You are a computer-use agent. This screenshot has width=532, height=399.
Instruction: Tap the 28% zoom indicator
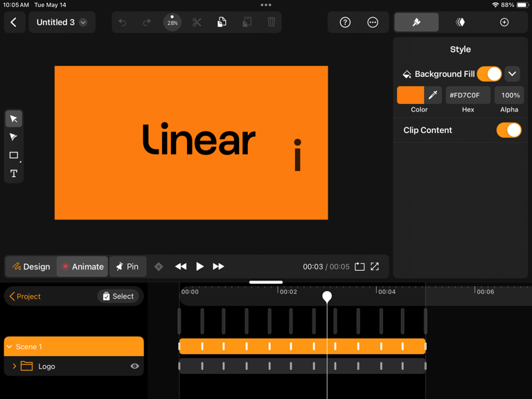point(172,22)
